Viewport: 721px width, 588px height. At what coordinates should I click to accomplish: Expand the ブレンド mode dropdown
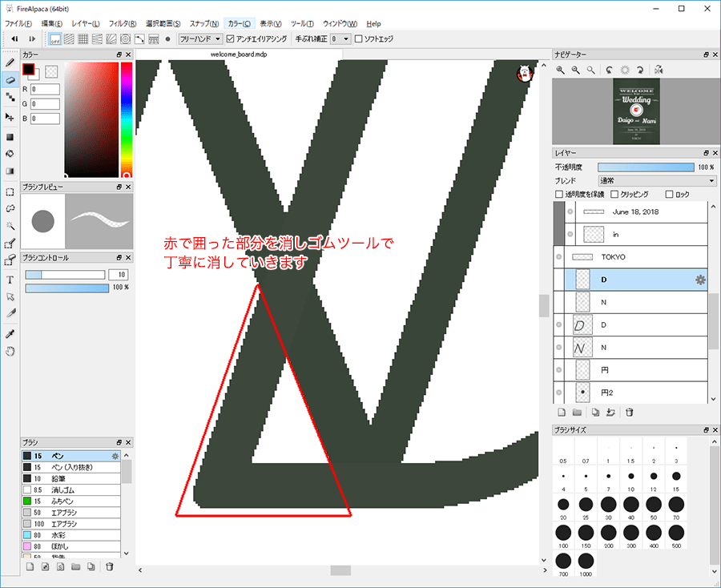coord(656,181)
